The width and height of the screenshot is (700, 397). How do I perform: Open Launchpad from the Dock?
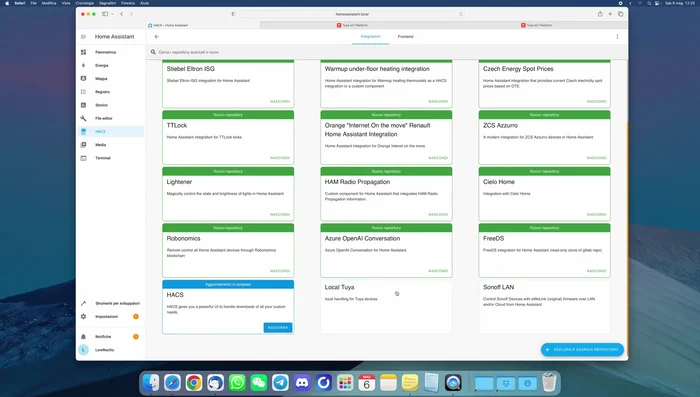click(345, 383)
